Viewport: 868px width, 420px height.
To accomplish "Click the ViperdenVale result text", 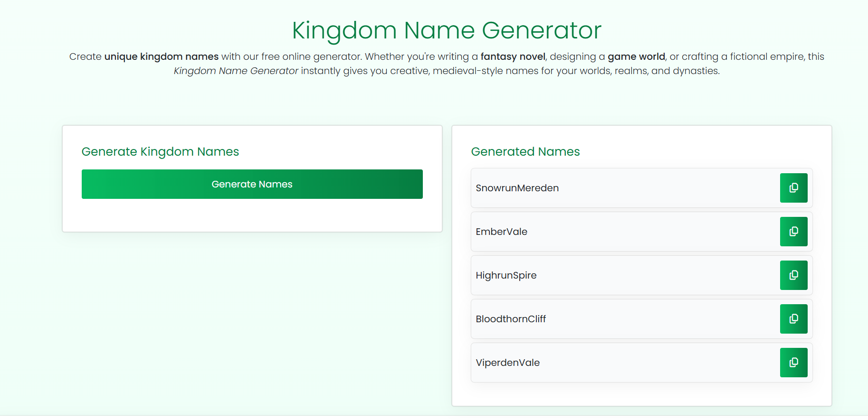I will (507, 363).
